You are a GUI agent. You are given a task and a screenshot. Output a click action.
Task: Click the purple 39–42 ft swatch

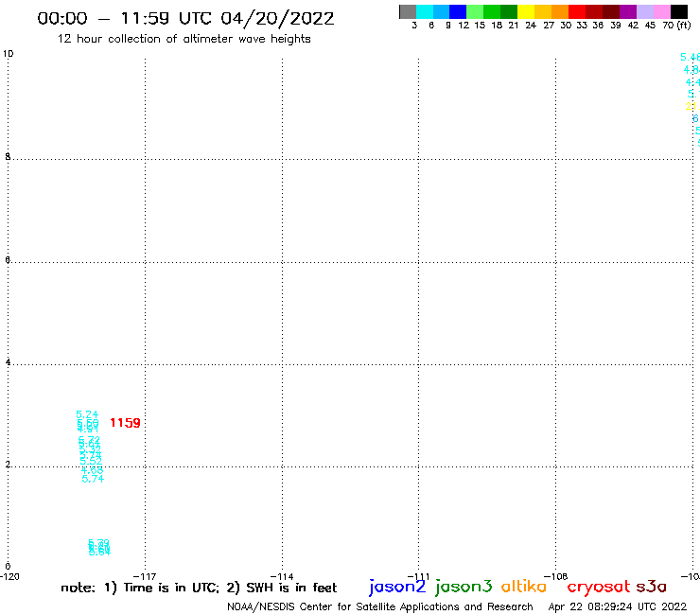[x=628, y=11]
